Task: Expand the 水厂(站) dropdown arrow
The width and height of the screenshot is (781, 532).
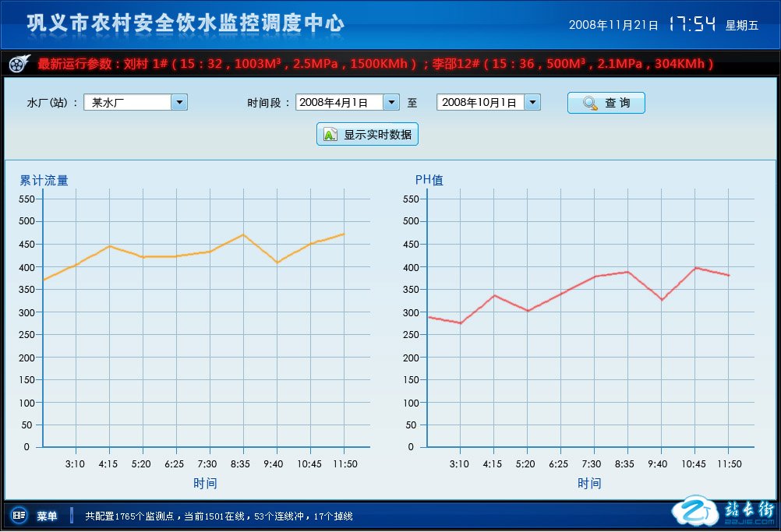Action: 179,102
